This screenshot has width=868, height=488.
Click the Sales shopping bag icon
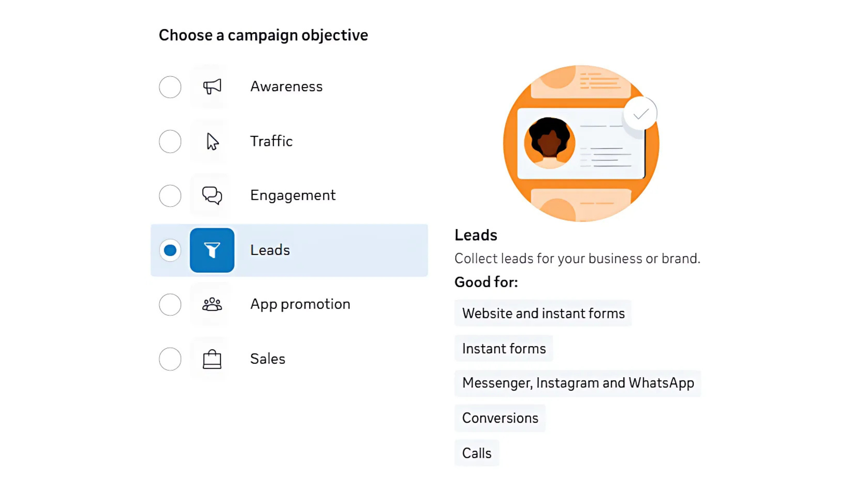coord(212,359)
